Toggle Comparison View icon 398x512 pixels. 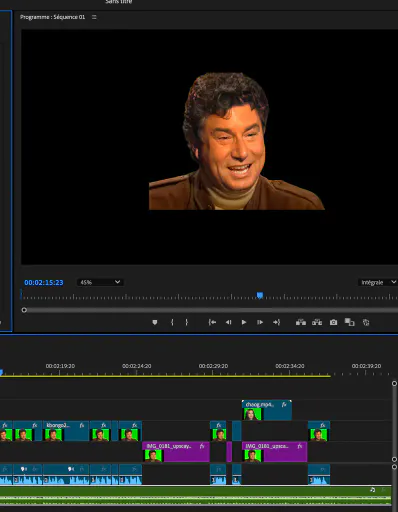click(349, 322)
